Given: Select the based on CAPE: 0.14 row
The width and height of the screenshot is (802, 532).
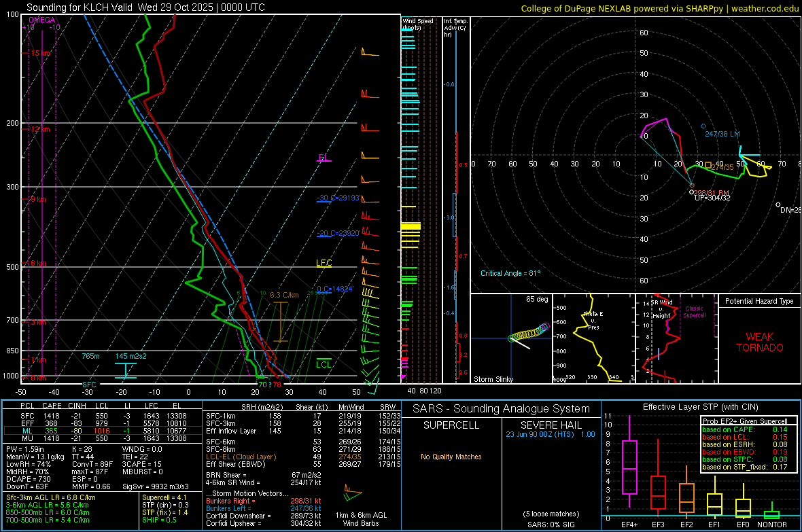Looking at the screenshot, I should (x=745, y=429).
